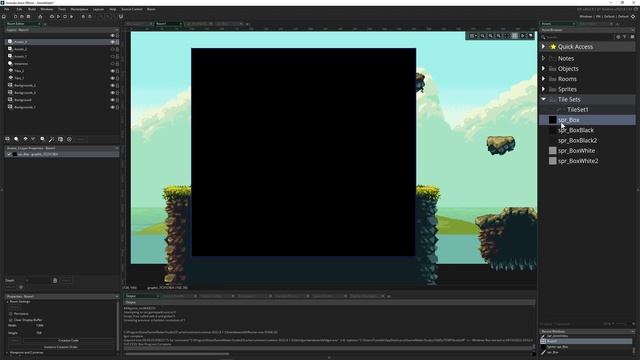Image resolution: width=640 pixels, height=360 pixels.
Task: Open the Tools menu
Action: pyautogui.click(x=62, y=9)
